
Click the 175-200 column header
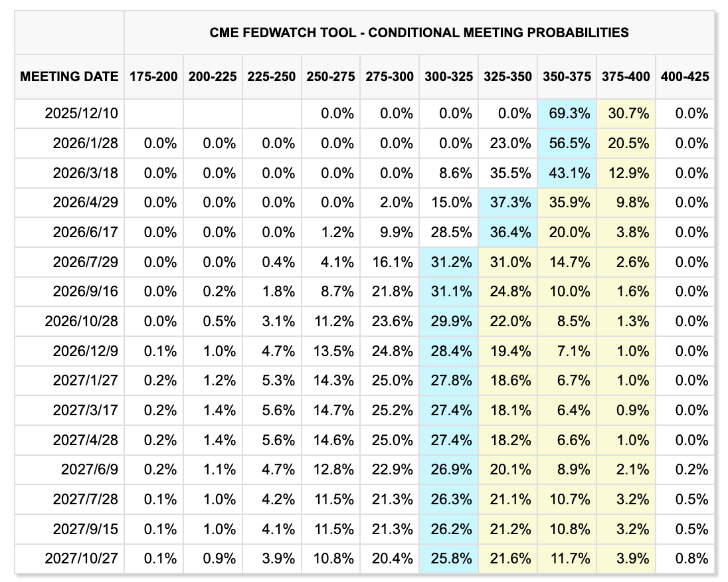tap(153, 76)
